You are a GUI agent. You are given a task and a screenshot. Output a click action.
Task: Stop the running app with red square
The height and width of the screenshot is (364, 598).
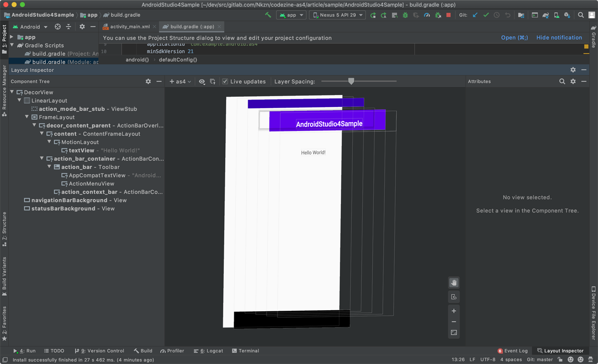[448, 15]
